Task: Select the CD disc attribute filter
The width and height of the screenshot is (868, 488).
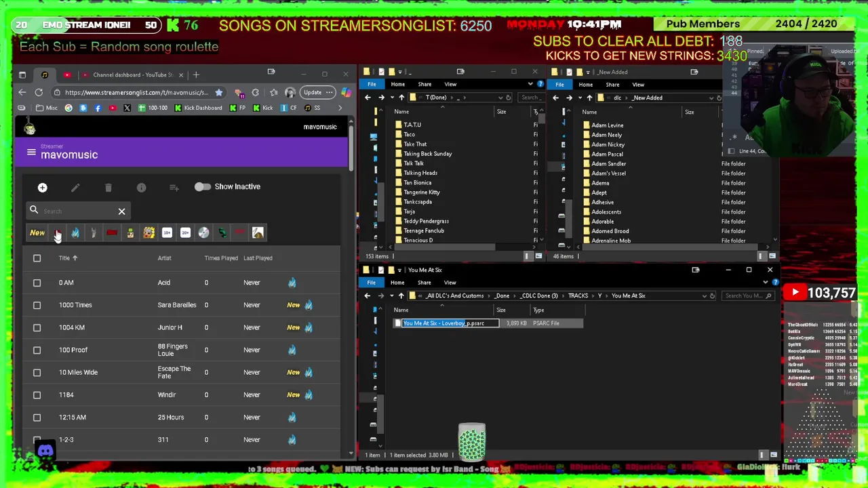Action: click(203, 233)
